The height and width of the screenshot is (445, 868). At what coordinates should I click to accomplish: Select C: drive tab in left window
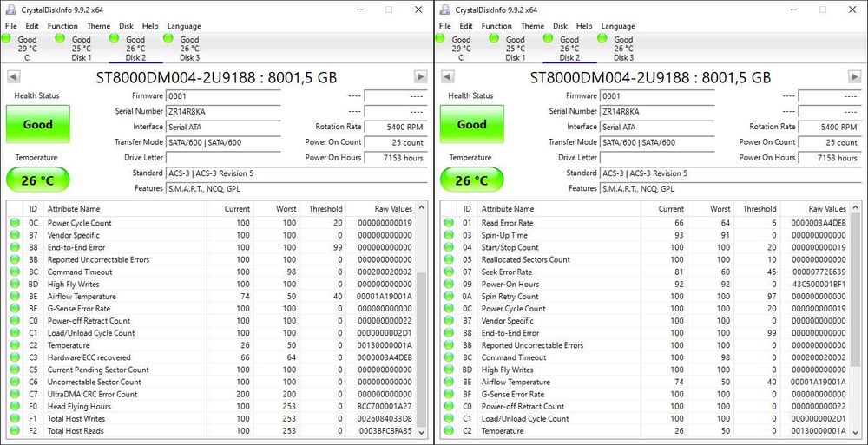click(27, 49)
